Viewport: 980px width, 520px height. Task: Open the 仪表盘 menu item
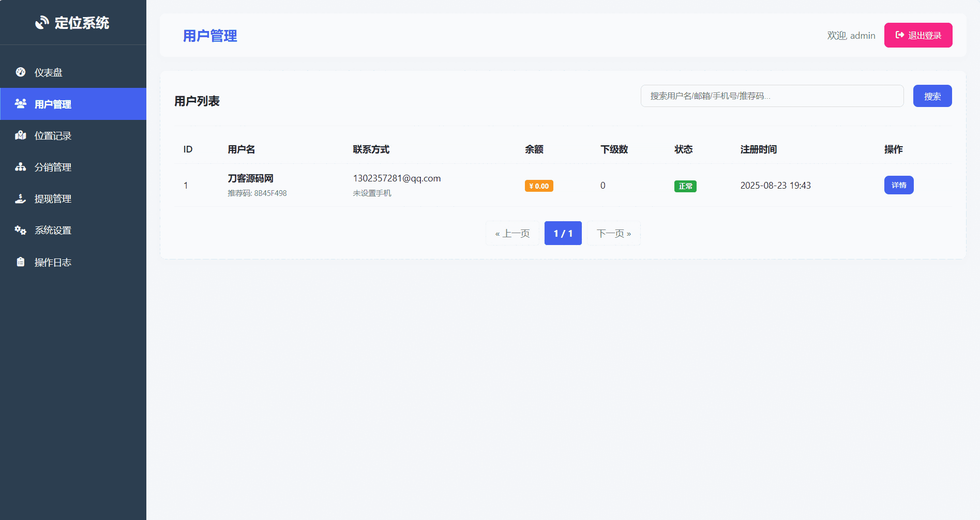(48, 72)
